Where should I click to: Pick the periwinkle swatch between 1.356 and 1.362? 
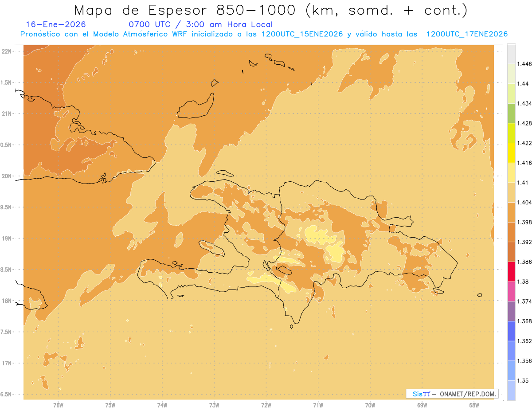pos(511,351)
